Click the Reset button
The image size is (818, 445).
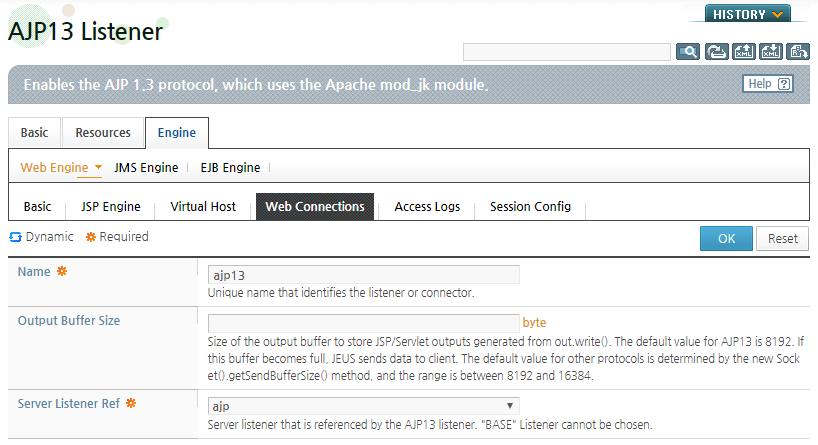[x=783, y=238]
